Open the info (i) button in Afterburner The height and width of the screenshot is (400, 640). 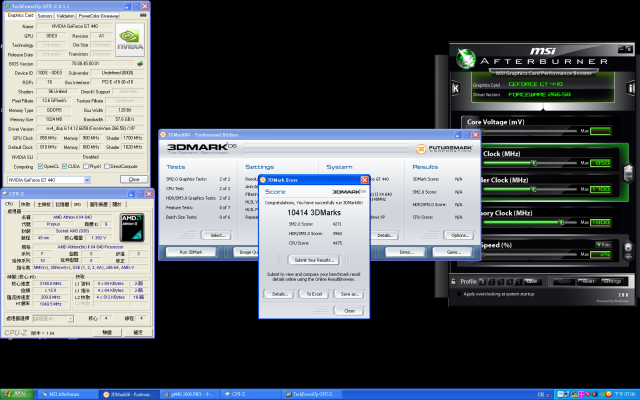[x=631, y=88]
